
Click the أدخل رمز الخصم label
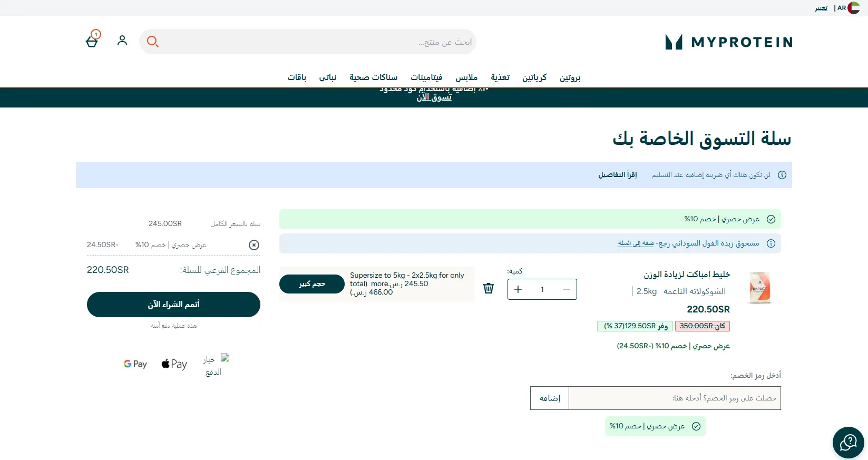click(x=756, y=375)
